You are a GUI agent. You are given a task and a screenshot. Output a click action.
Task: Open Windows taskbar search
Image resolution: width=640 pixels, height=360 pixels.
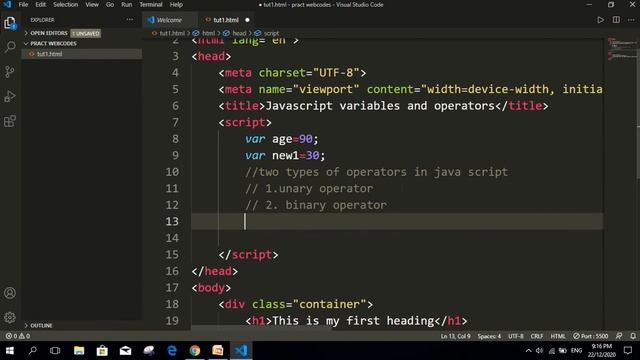(x=33, y=351)
